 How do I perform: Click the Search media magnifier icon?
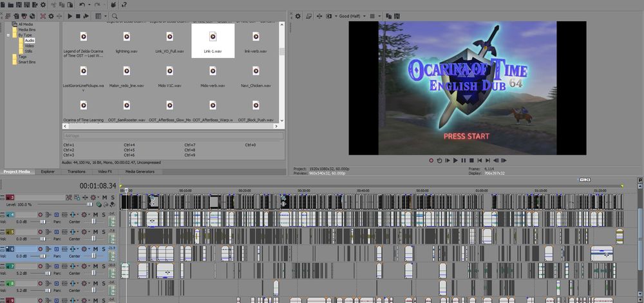[x=115, y=16]
